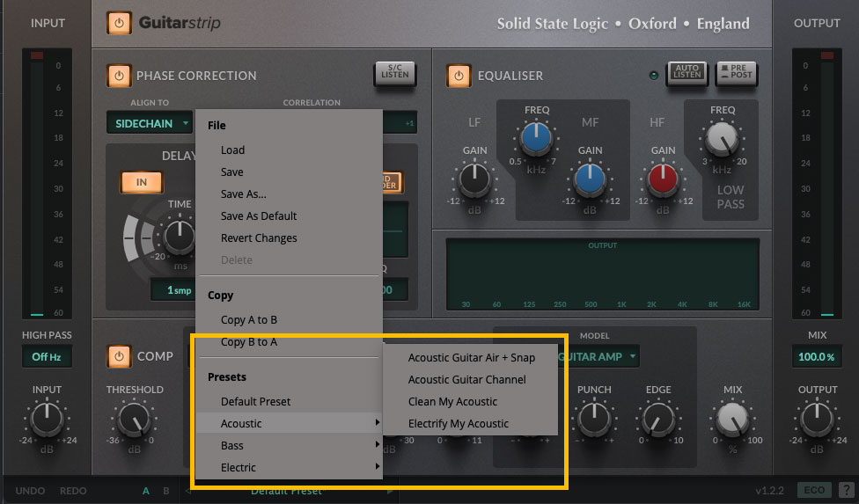
Task: Click the UNDO button
Action: click(x=30, y=491)
